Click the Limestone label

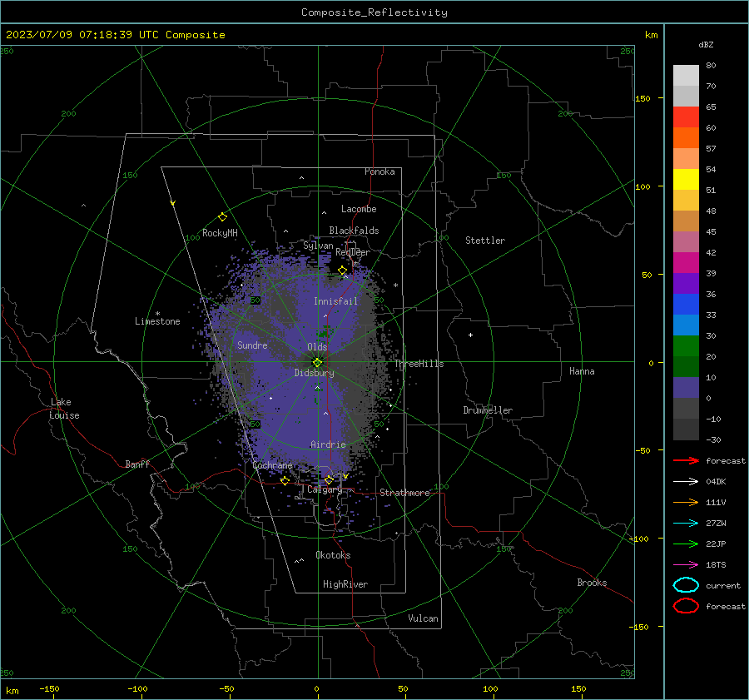[157, 321]
